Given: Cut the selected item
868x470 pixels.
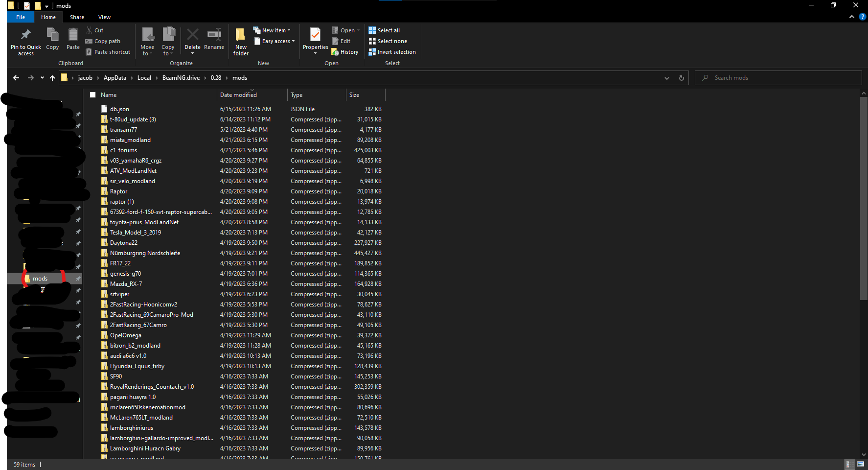Looking at the screenshot, I should (x=95, y=30).
